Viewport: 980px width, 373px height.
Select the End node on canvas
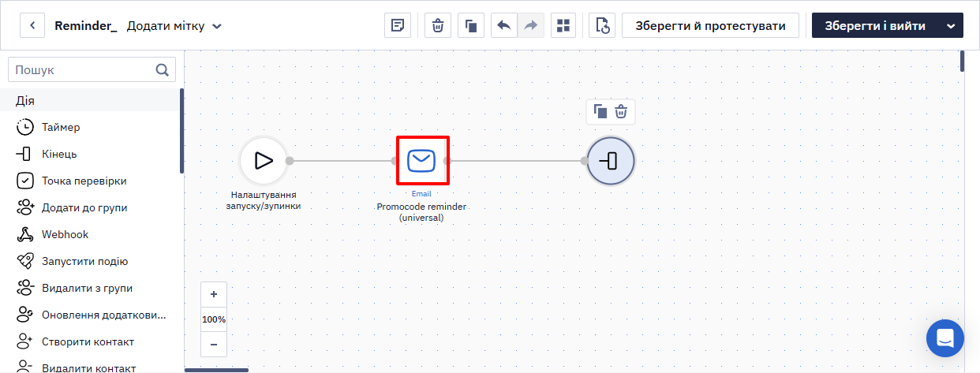pyautogui.click(x=611, y=161)
